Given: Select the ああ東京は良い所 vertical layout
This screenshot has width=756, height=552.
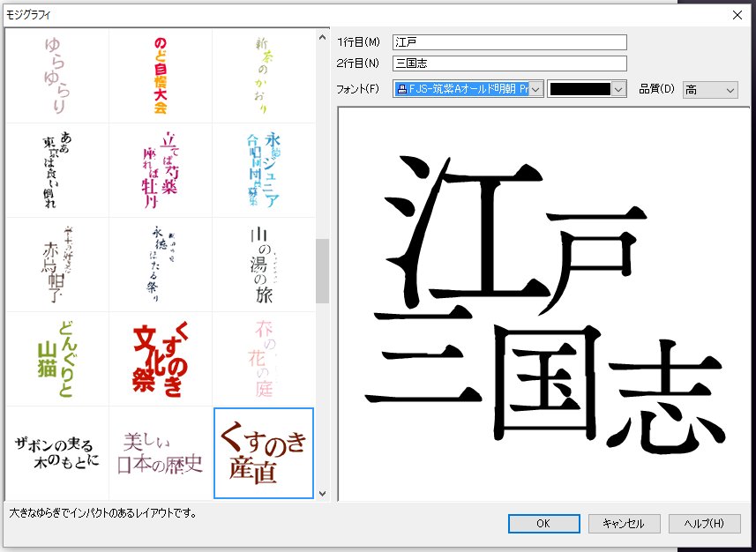Looking at the screenshot, I should (x=56, y=168).
